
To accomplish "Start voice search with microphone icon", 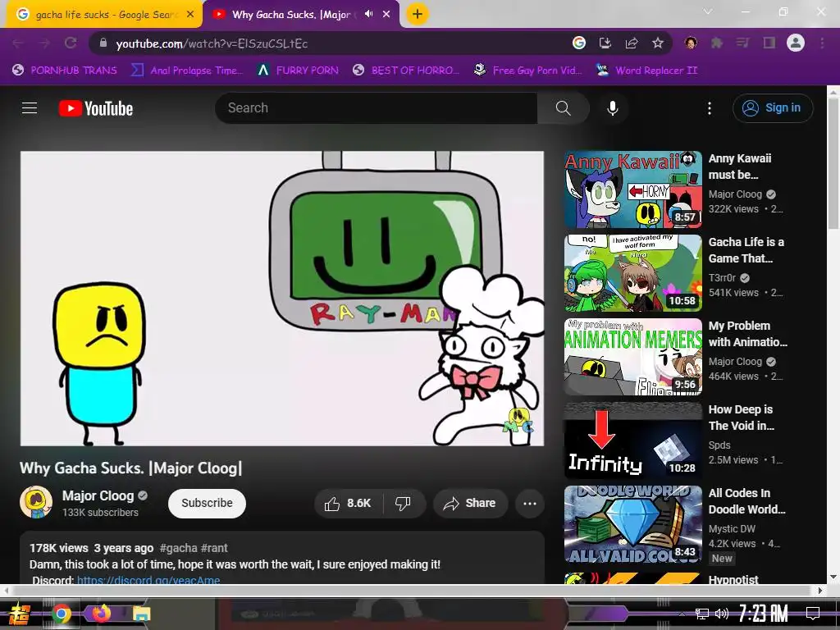I will click(x=612, y=108).
